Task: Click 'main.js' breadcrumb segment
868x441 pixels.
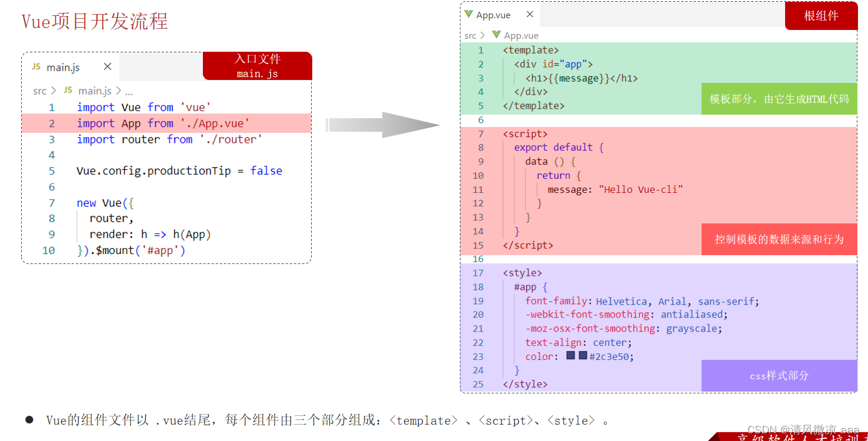Action: [95, 91]
